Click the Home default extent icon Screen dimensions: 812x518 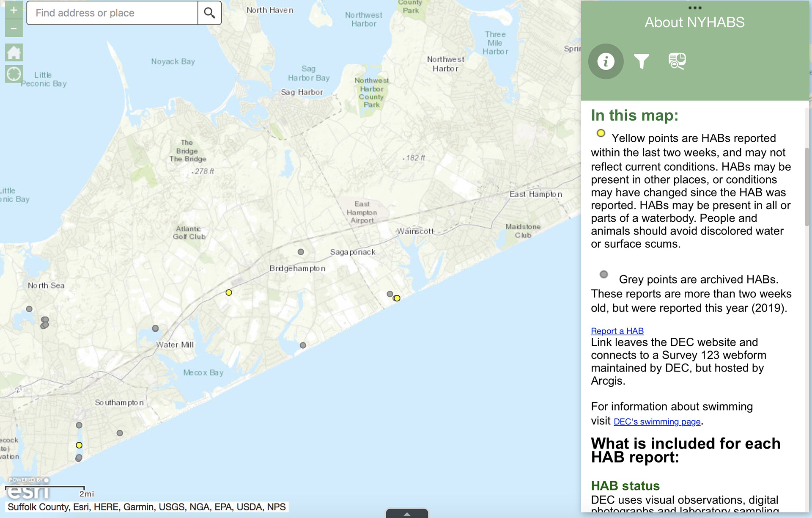14,53
